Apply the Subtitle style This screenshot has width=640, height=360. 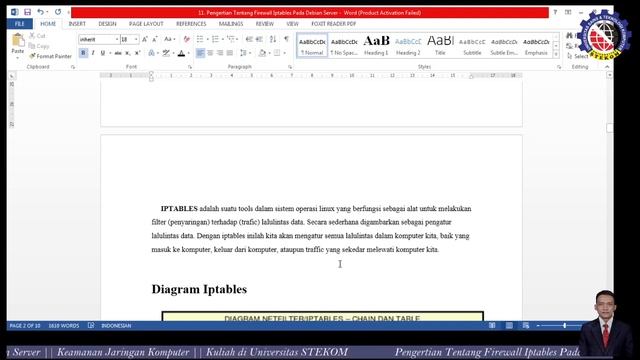tap(472, 46)
